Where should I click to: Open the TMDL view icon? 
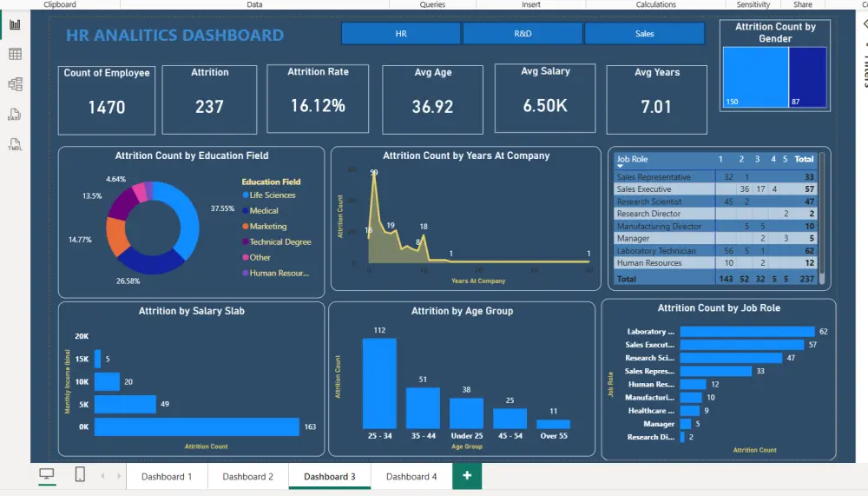15,145
